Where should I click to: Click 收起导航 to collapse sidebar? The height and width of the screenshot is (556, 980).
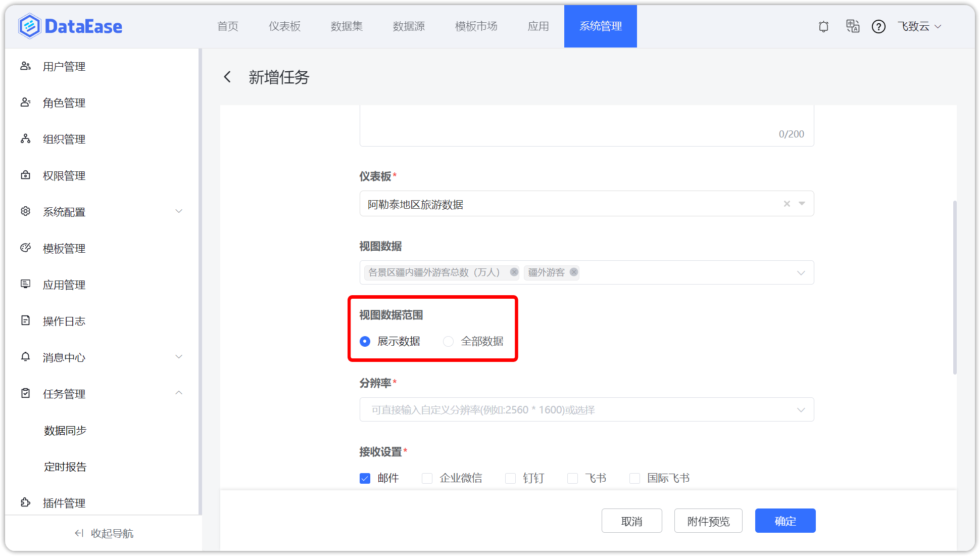tap(104, 533)
